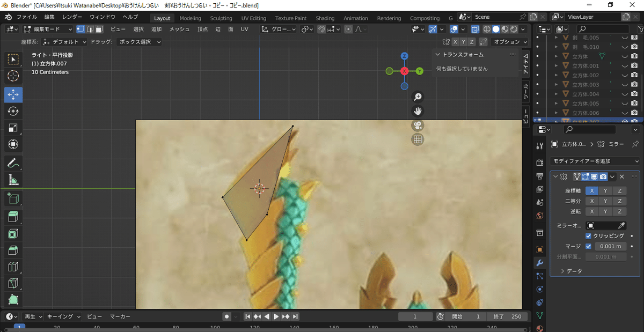The width and height of the screenshot is (644, 332).
Task: Select the Add Cube tool
Action: point(13,199)
